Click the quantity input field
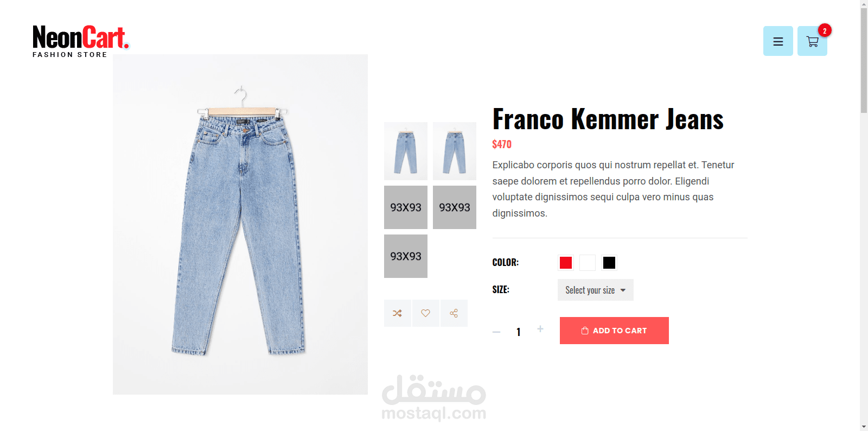The width and height of the screenshot is (868, 431). [519, 332]
